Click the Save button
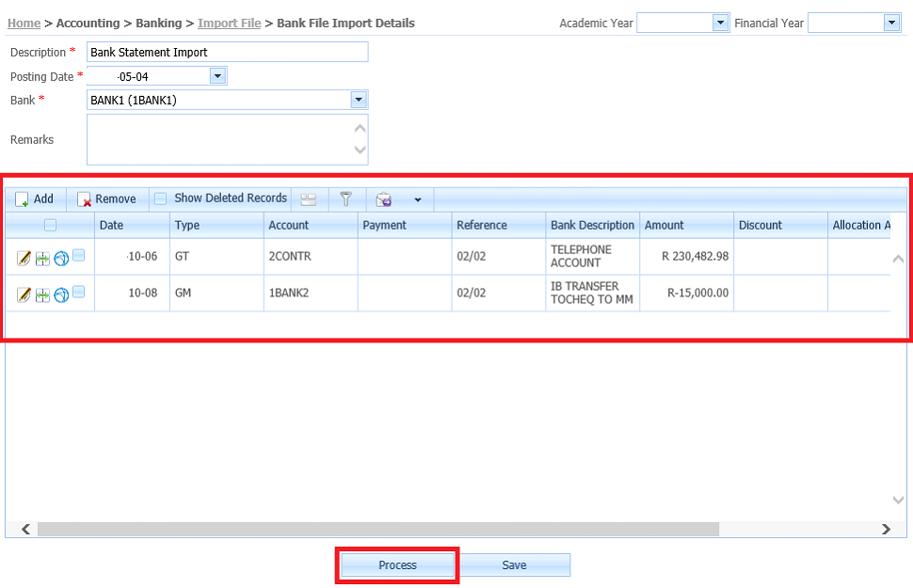This screenshot has width=913, height=588. 514,565
